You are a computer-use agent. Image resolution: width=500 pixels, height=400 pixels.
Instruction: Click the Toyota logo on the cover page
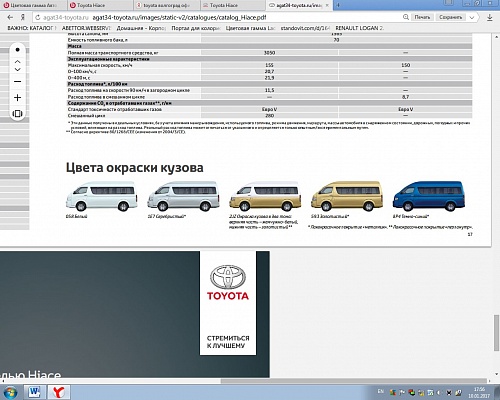(x=228, y=283)
